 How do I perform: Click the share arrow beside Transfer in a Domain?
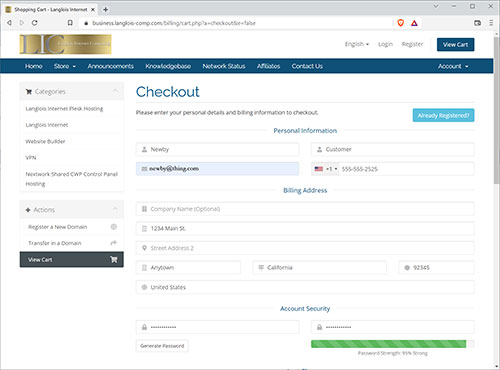pos(114,243)
